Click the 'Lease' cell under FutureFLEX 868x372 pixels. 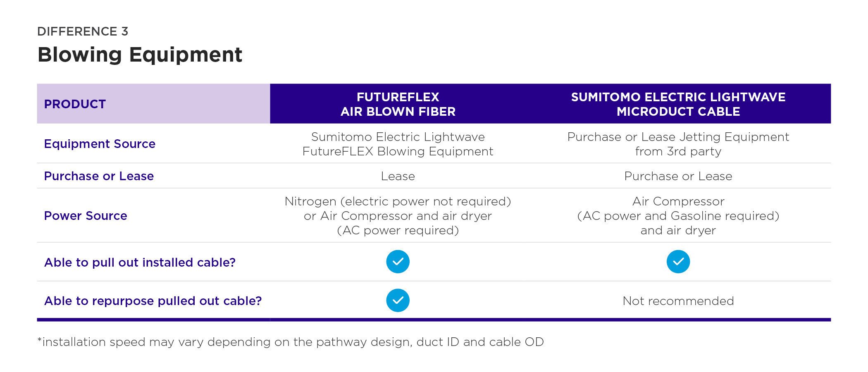pos(398,176)
